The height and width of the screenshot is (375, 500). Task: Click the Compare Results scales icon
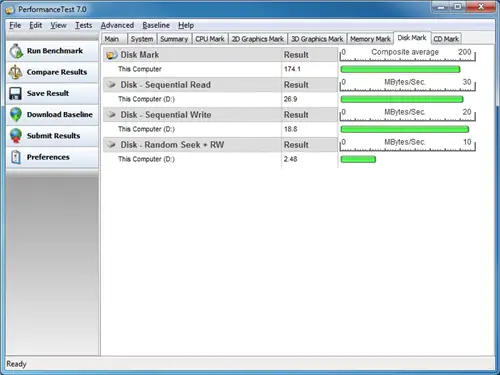click(15, 72)
